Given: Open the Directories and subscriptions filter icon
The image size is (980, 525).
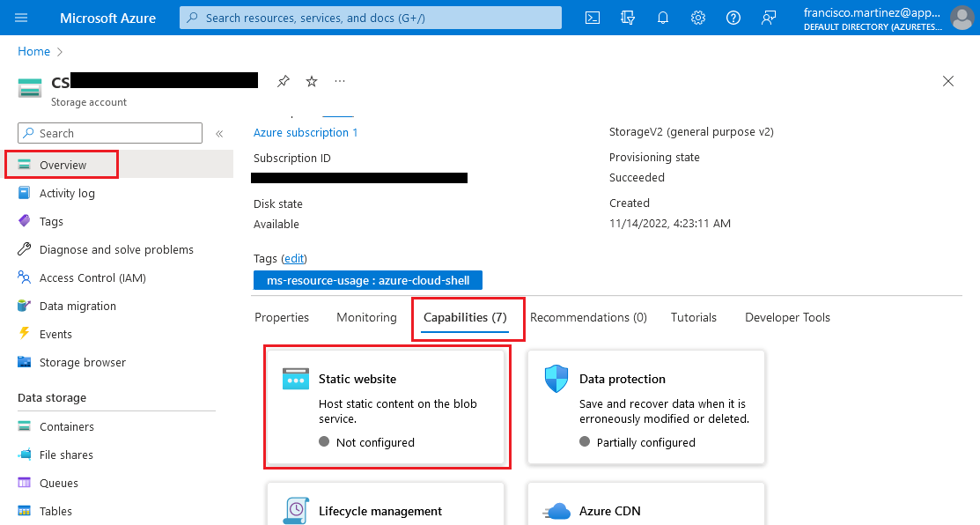Looking at the screenshot, I should point(628,18).
